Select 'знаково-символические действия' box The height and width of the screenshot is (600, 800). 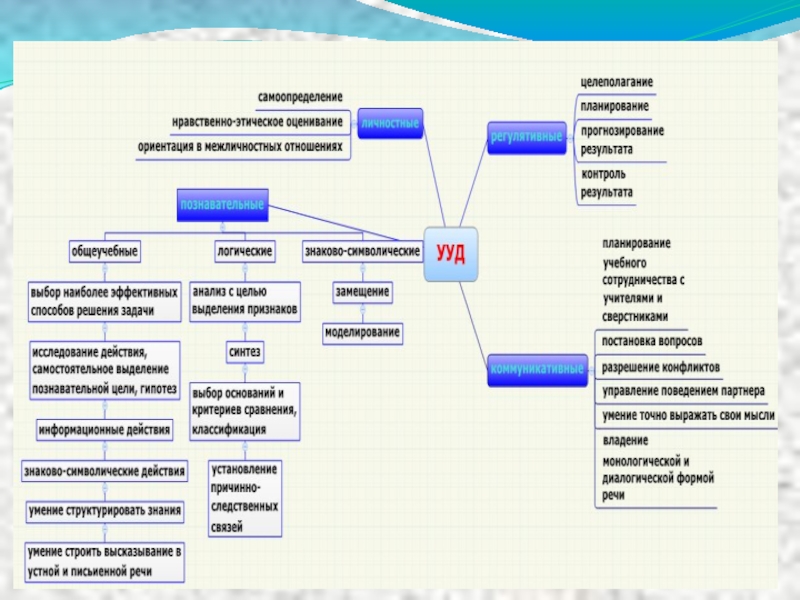coord(105,471)
